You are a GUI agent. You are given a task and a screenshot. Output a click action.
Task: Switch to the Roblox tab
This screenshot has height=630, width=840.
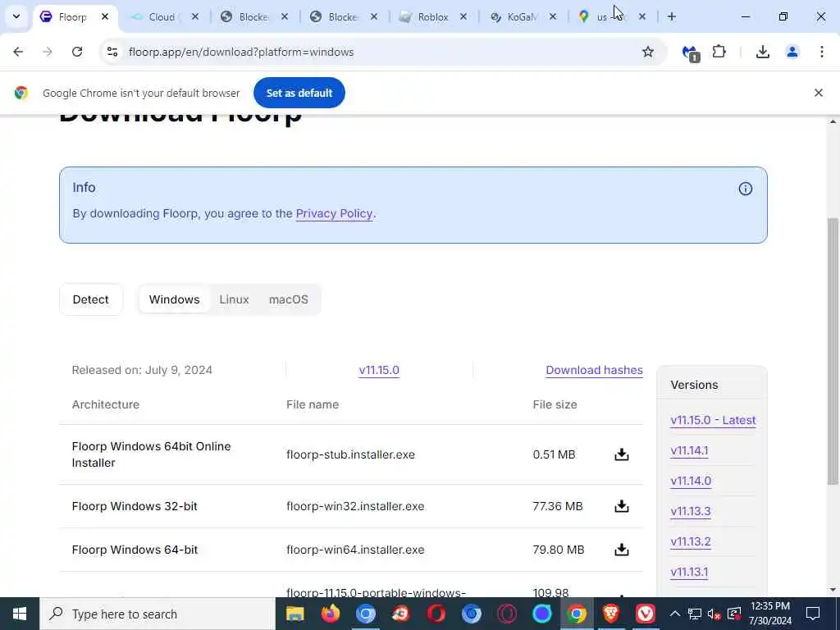coord(433,16)
